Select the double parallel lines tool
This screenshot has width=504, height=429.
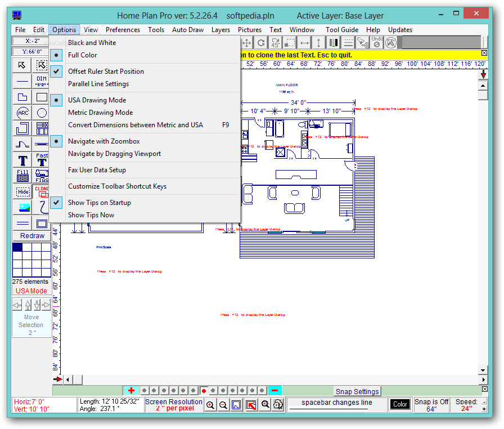tap(22, 223)
